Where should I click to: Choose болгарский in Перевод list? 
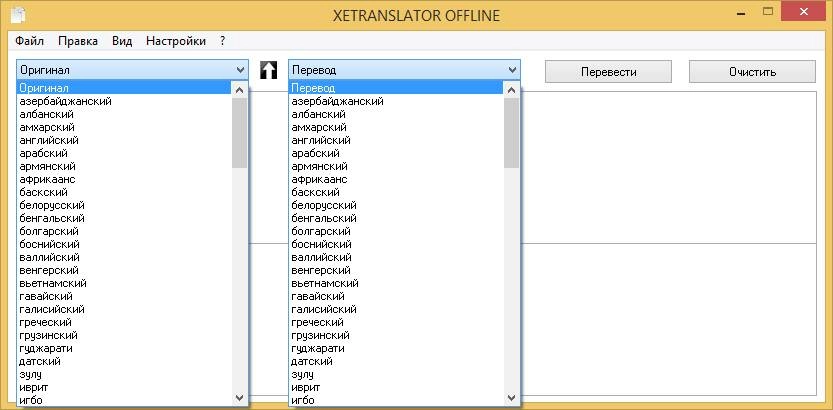pyautogui.click(x=396, y=231)
